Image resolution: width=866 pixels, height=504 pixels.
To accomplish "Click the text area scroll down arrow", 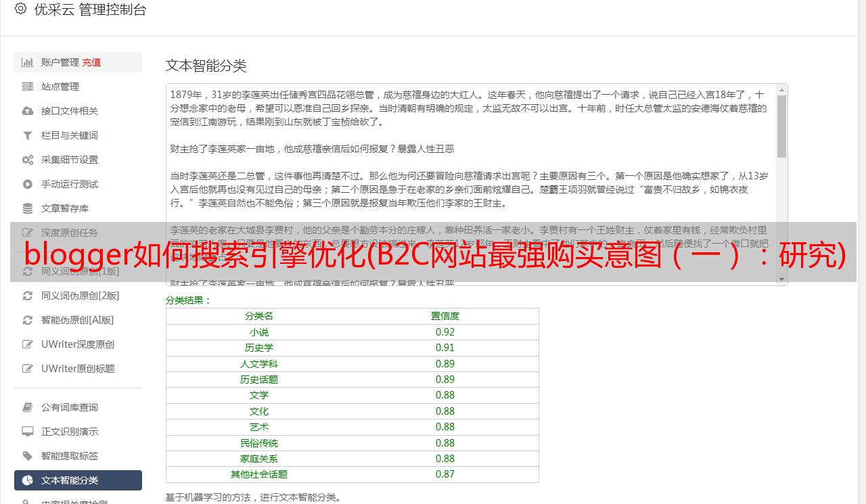I will 782,279.
